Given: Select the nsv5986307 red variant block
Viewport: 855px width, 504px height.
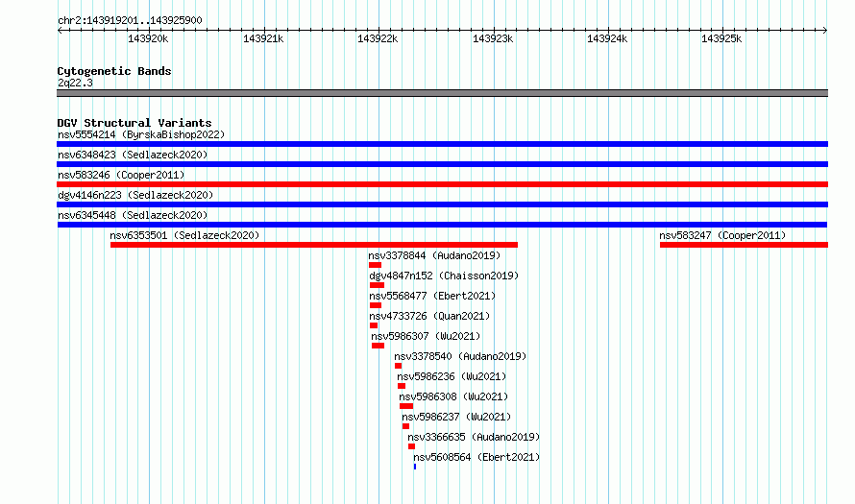Looking at the screenshot, I should pos(378,346).
